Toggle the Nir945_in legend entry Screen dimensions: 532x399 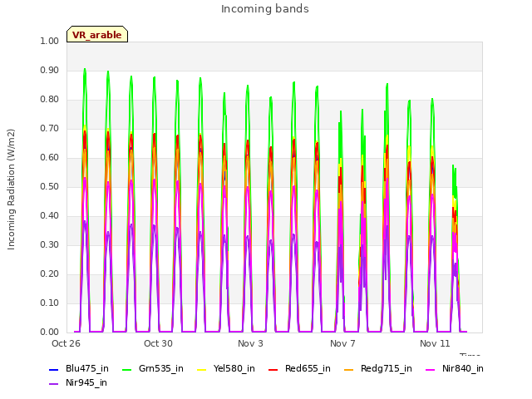[x=78, y=382]
